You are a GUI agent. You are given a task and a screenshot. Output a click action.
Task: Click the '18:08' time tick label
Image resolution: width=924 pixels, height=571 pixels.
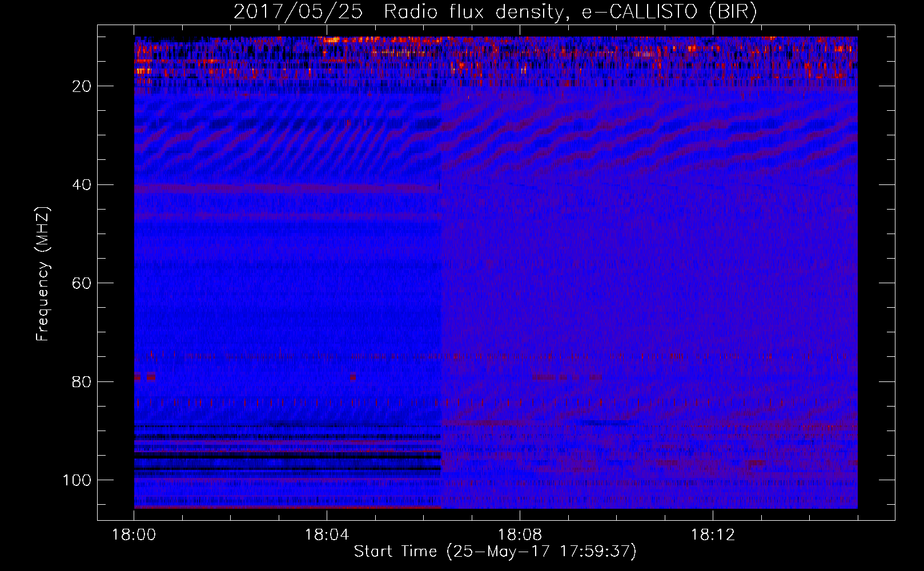pyautogui.click(x=520, y=535)
